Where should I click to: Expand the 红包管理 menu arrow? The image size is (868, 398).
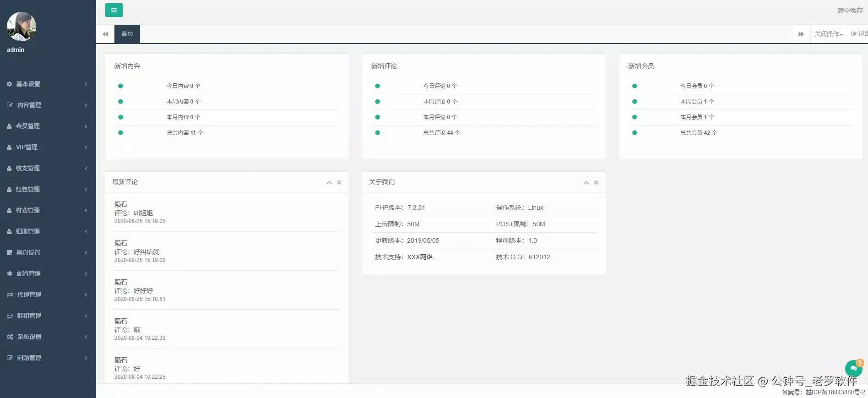point(86,190)
